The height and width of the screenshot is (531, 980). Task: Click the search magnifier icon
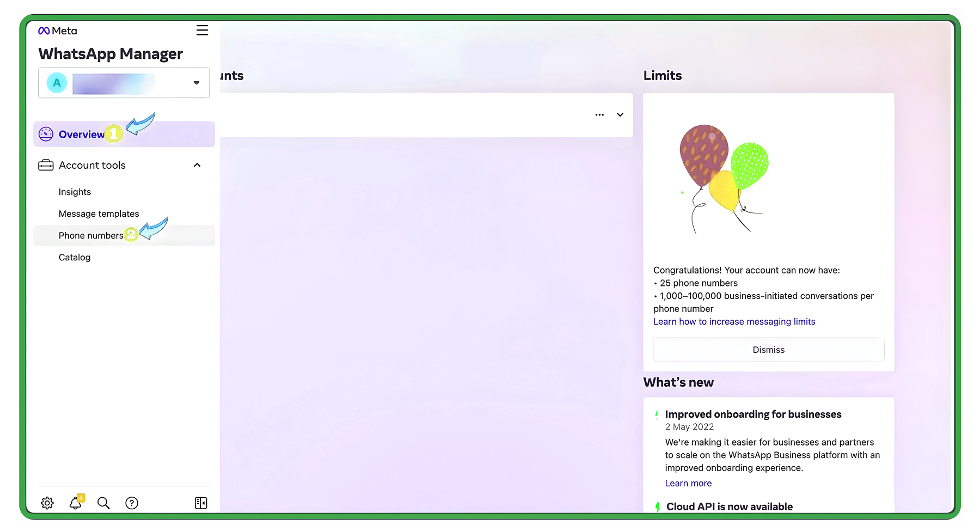point(103,503)
